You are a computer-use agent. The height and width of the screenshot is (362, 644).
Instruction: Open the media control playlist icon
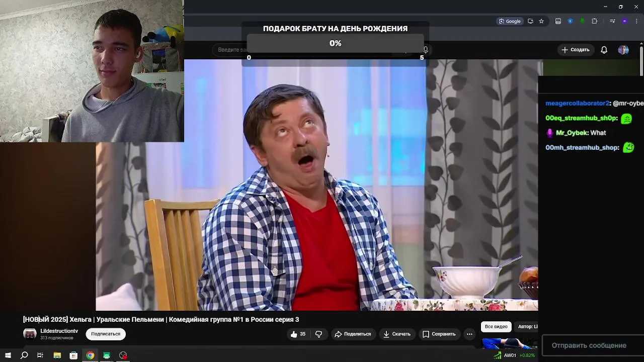(612, 21)
